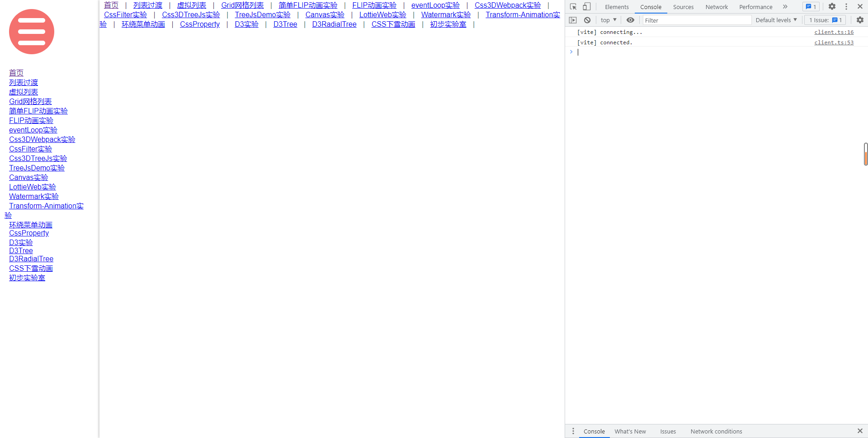Close the DevTools panel

860,7
